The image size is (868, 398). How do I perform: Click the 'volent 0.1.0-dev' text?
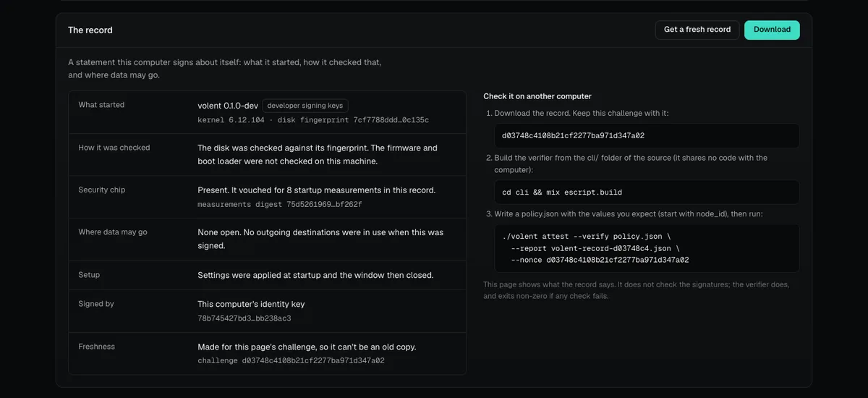(228, 106)
